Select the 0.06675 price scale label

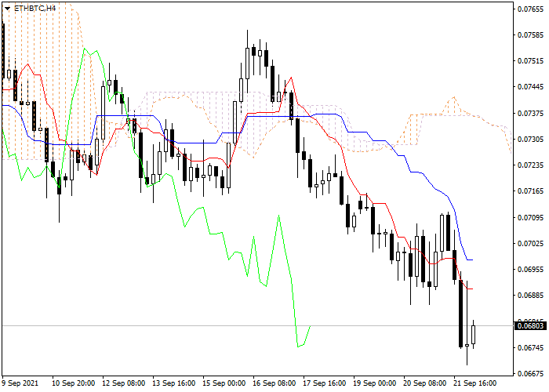pos(530,374)
